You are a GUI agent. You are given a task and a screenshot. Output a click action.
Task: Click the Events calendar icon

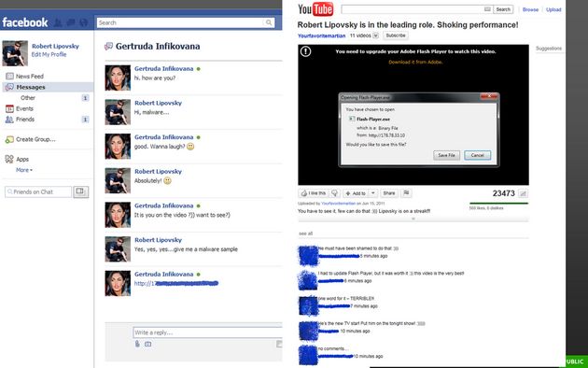click(9, 108)
